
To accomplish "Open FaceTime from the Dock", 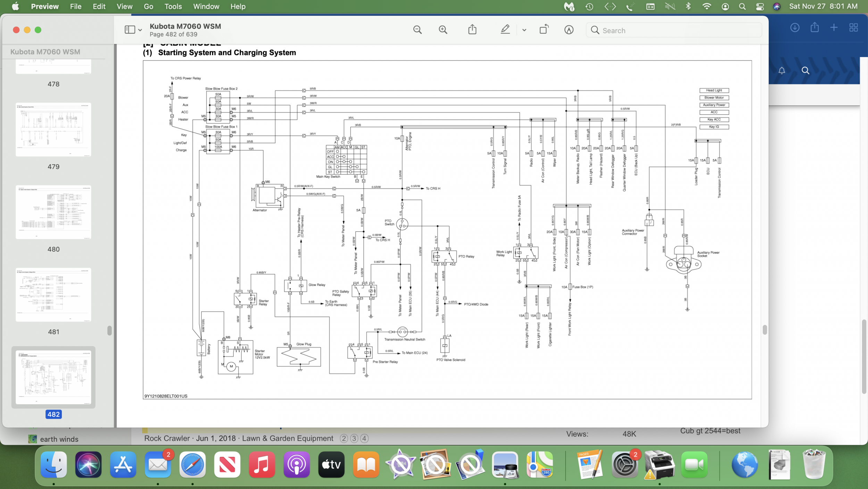I will 694,465.
